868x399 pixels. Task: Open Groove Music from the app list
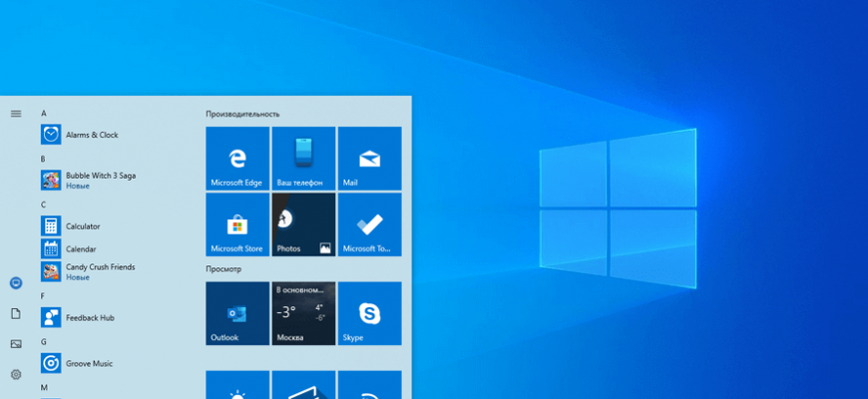tap(89, 364)
